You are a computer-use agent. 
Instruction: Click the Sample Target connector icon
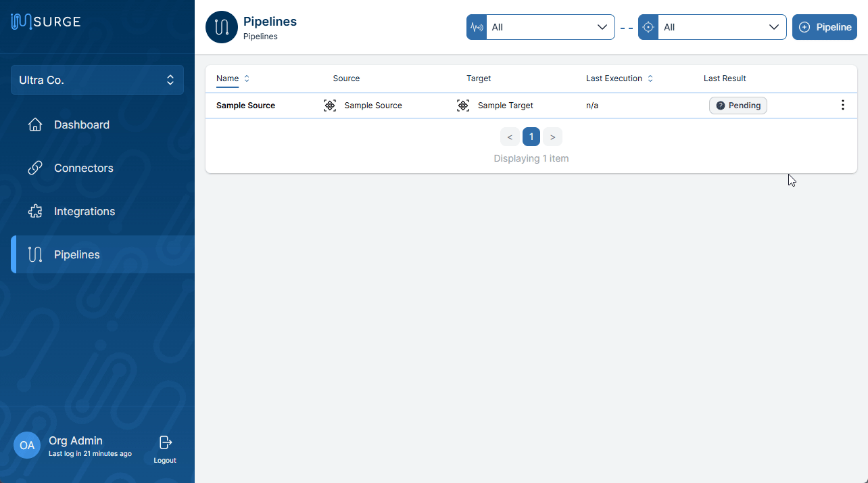pyautogui.click(x=463, y=106)
